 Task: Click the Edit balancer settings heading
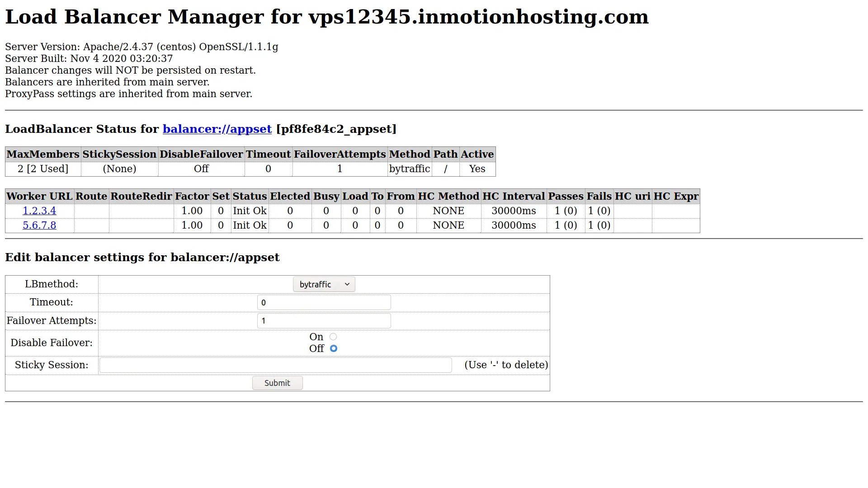point(142,257)
